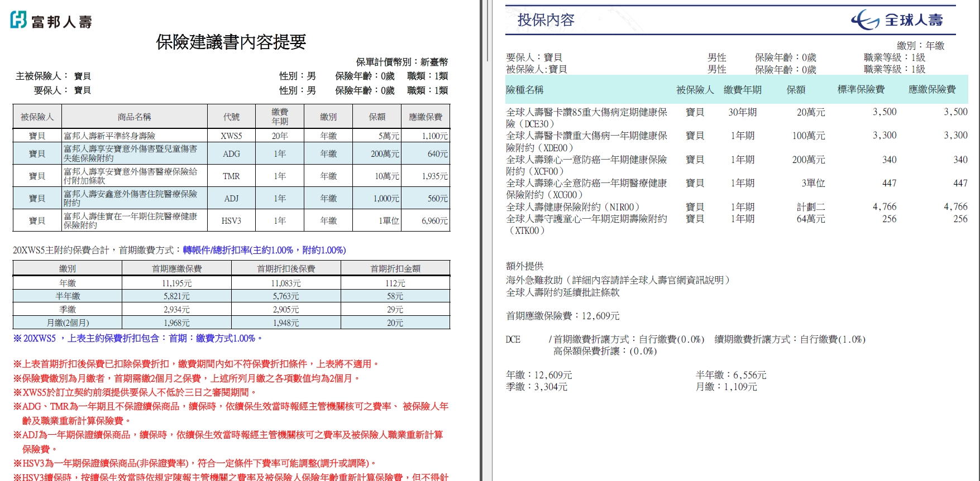Click the Fubon Life (富邦人壽) logo
The width and height of the screenshot is (980, 481).
click(51, 21)
